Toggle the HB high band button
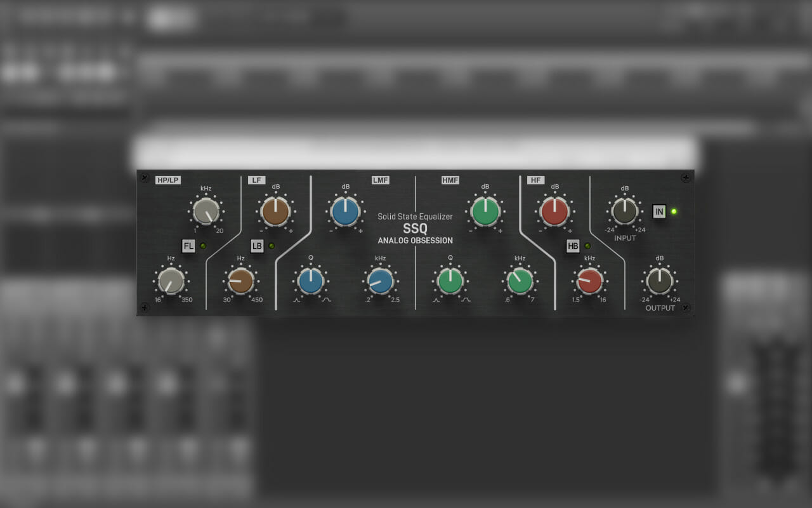This screenshot has height=508, width=812. (573, 246)
